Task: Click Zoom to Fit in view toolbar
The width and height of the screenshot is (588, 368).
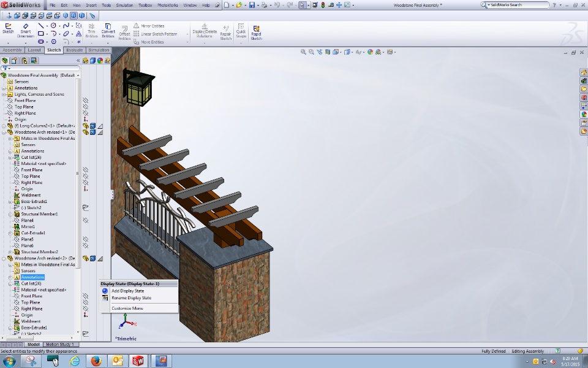Action: coord(303,52)
